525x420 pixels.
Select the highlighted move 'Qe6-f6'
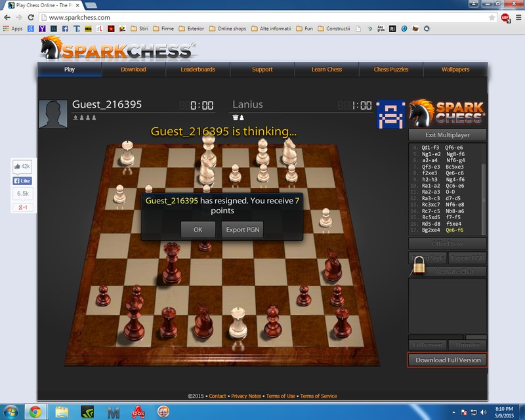[455, 230]
